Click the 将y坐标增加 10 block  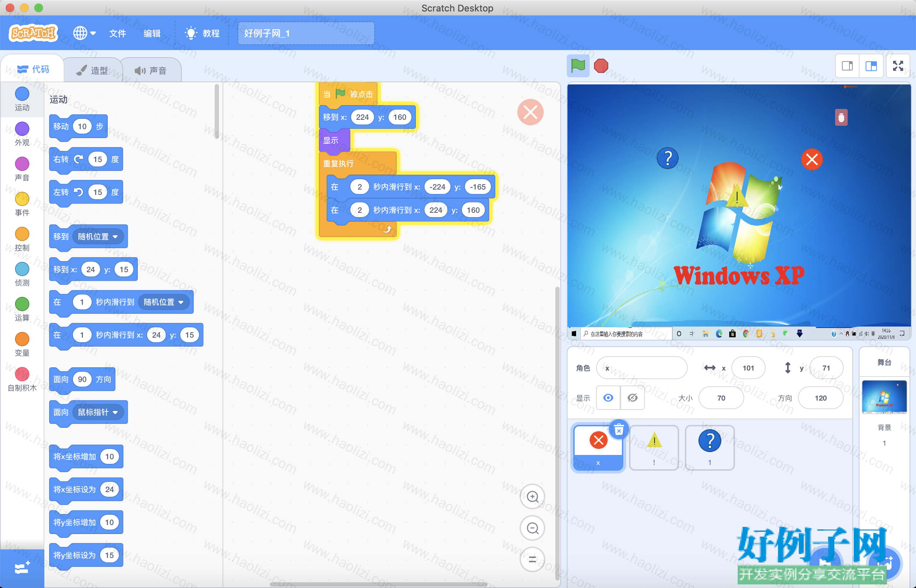pos(86,522)
